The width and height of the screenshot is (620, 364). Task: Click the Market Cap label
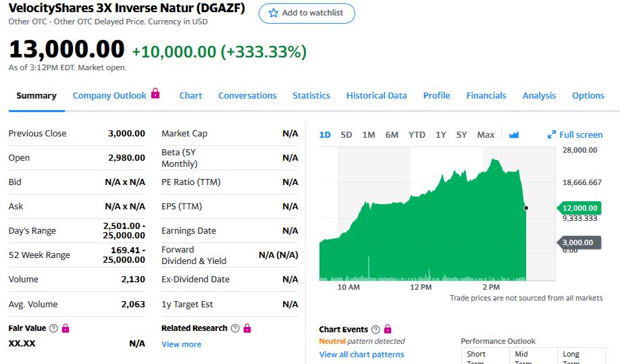pos(184,134)
